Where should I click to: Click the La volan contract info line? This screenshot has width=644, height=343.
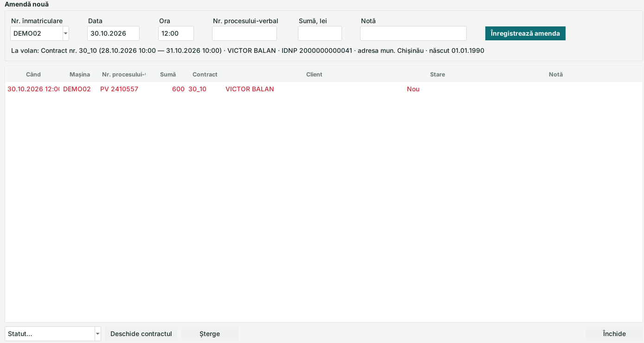tap(248, 51)
